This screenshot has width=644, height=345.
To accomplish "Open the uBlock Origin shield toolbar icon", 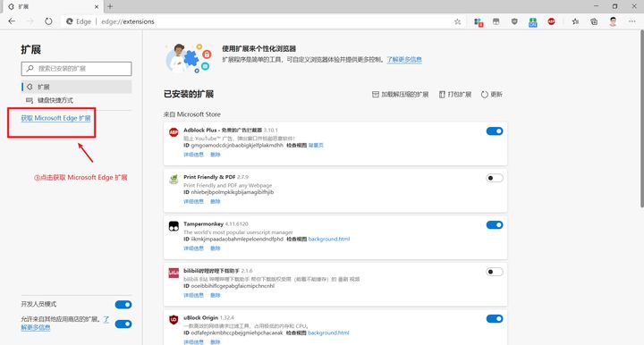I will [514, 21].
